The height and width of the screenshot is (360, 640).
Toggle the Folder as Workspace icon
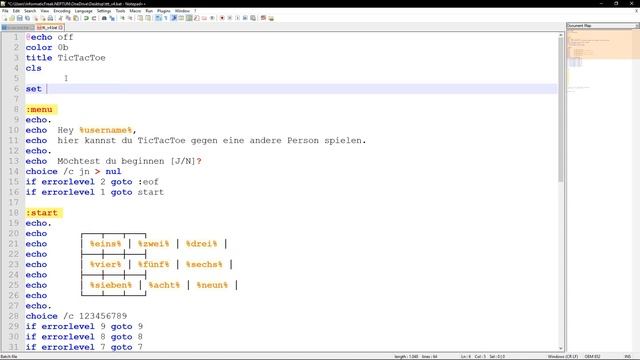point(204,18)
